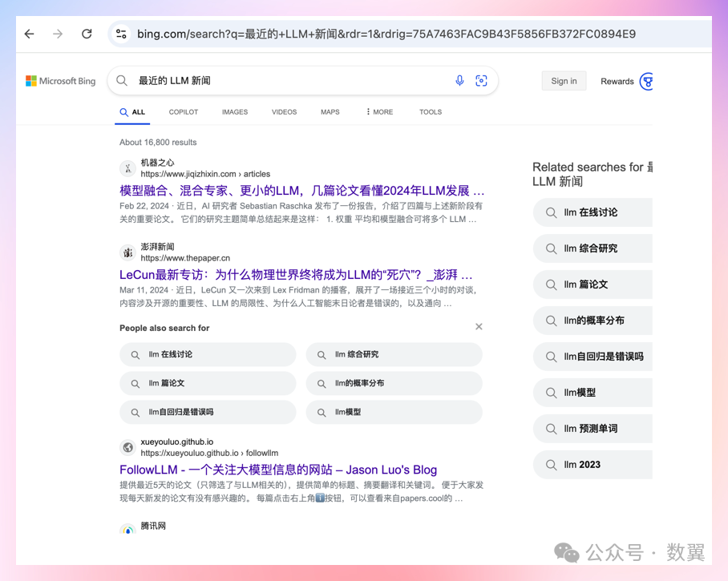Select suggestion llm 综合研究 under People also search
Image resolution: width=728 pixels, height=581 pixels.
394,354
